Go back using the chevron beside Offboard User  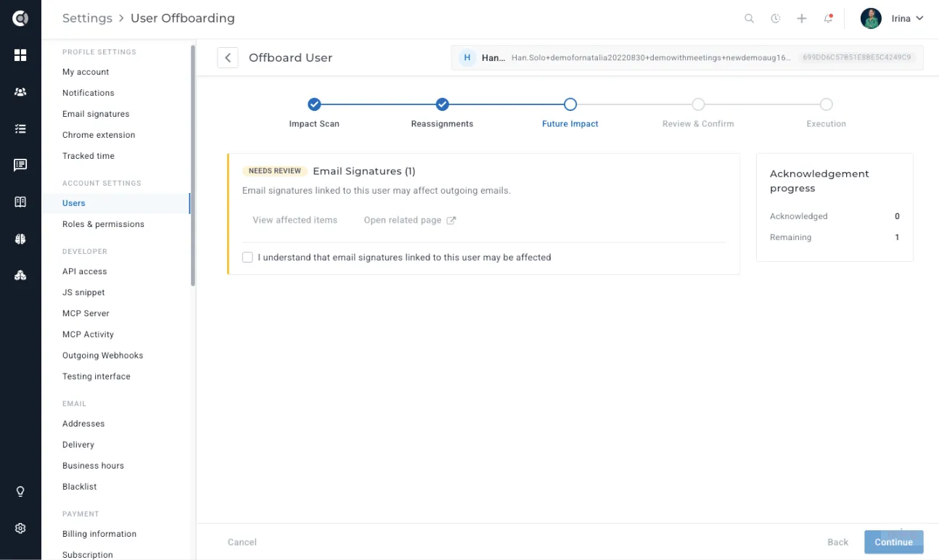coord(228,58)
